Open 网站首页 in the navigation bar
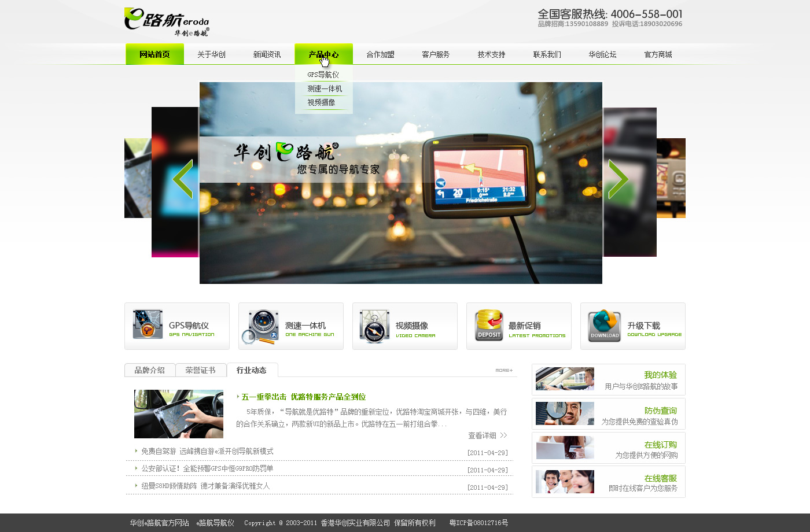Image resolution: width=810 pixels, height=532 pixels. point(154,54)
